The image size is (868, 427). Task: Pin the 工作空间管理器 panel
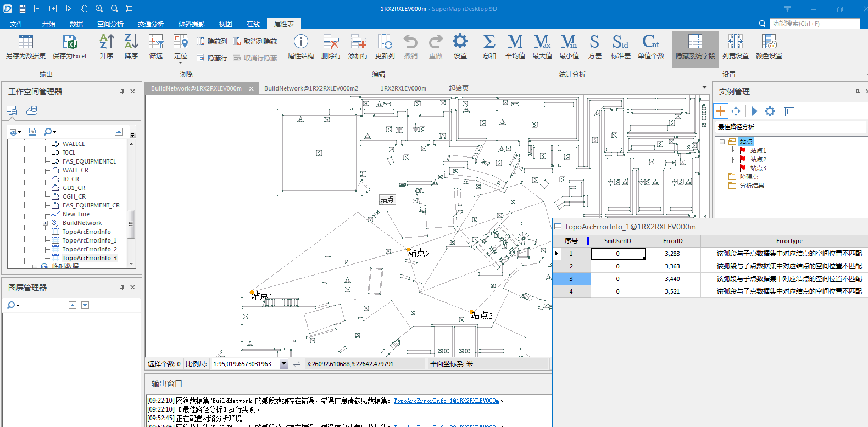(122, 92)
